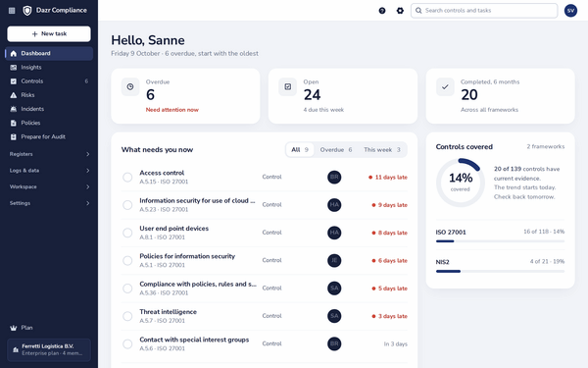Viewport: 588px width, 368px height.
Task: Check Compliance with policies, rules task circle
Action: [x=127, y=288]
